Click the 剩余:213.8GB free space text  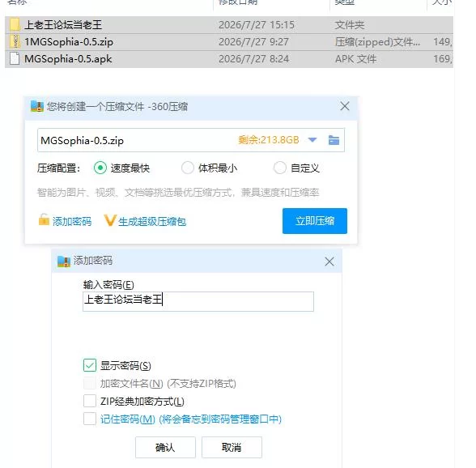pyautogui.click(x=269, y=140)
